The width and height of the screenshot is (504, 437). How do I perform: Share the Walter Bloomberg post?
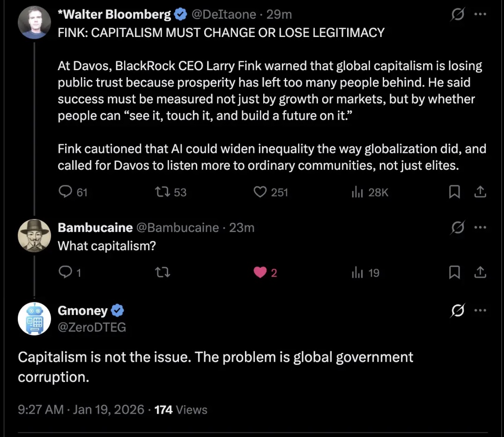pos(481,192)
